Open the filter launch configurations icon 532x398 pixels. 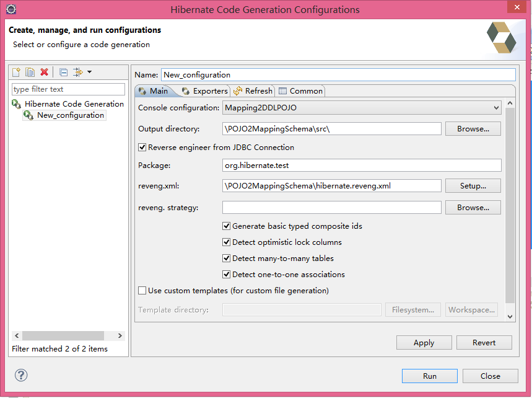[x=77, y=72]
